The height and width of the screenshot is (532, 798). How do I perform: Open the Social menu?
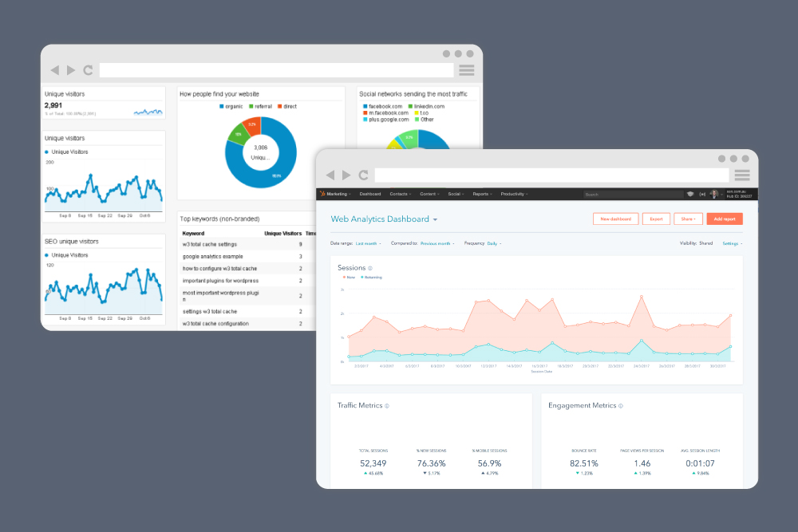click(x=456, y=194)
